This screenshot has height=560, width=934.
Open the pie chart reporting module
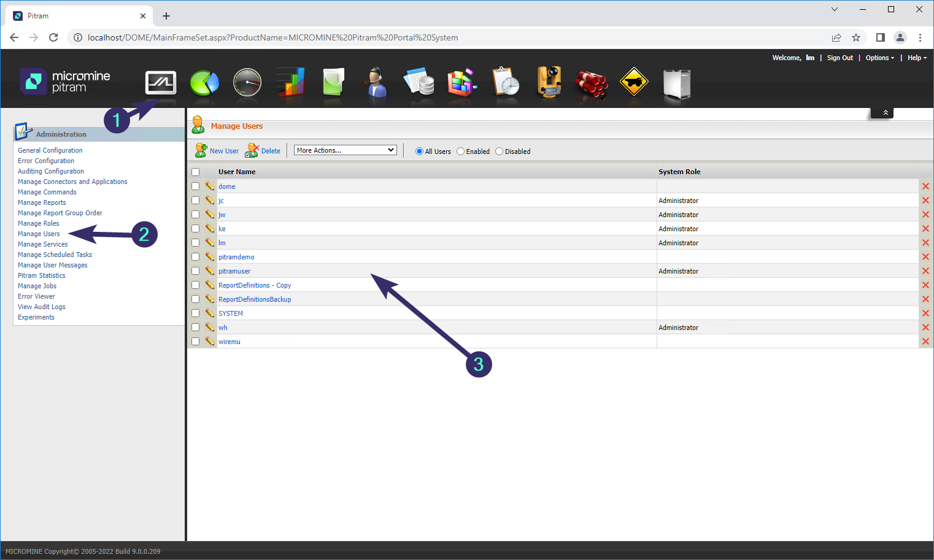(x=204, y=83)
